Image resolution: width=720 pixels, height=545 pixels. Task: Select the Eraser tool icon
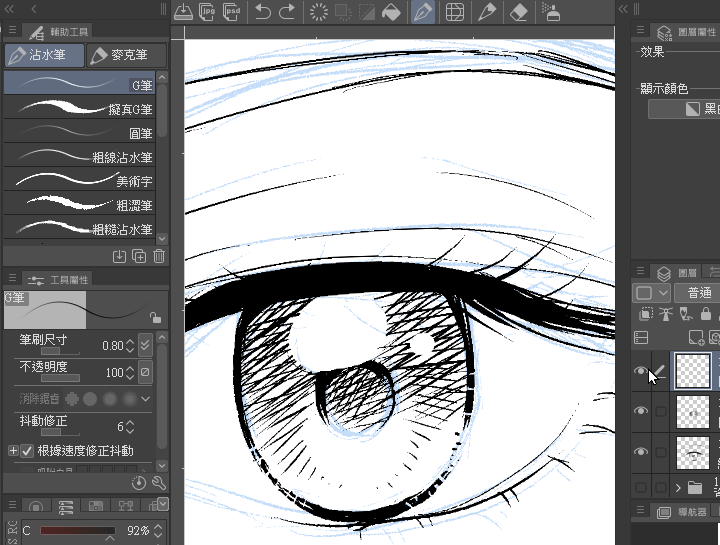[x=518, y=12]
